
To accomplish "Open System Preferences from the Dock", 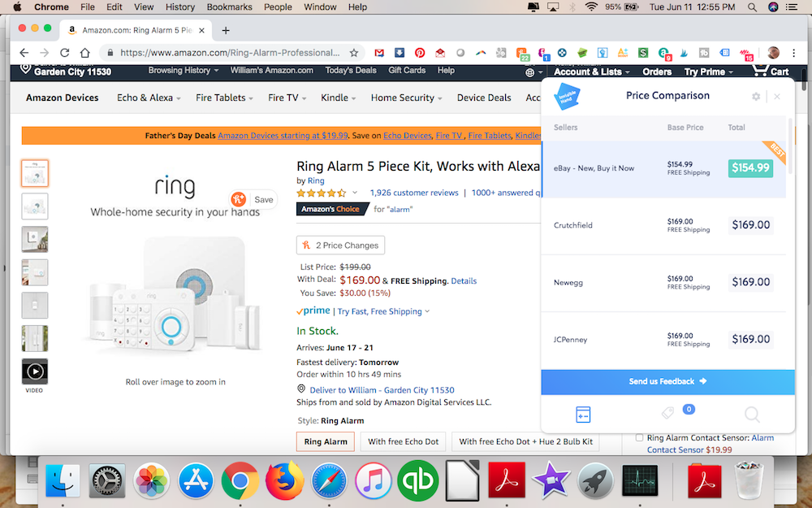I will [x=106, y=480].
